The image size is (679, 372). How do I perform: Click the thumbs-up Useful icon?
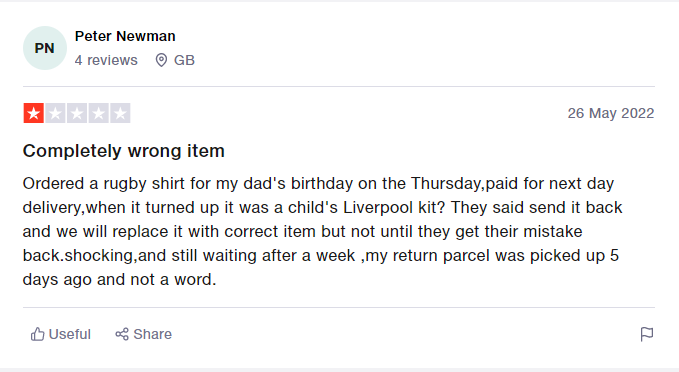(38, 334)
